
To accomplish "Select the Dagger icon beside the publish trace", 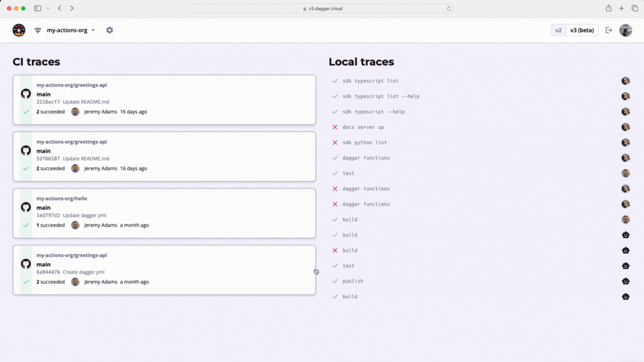I will click(x=626, y=281).
